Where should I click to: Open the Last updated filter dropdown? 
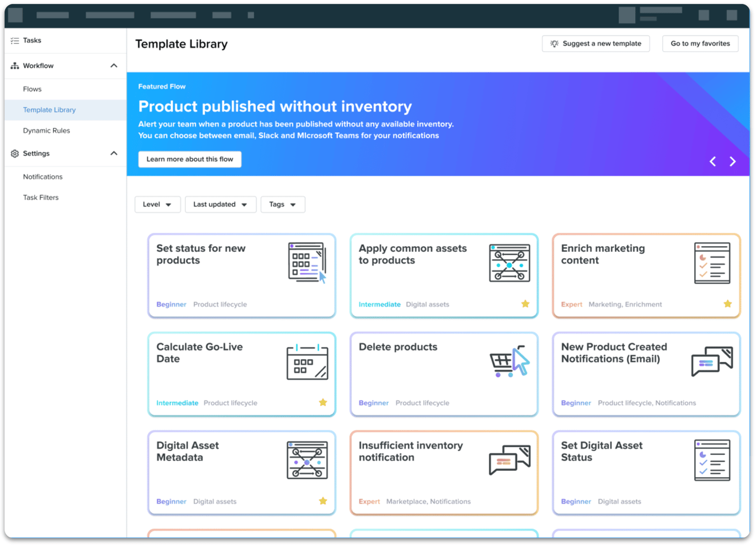tap(220, 204)
